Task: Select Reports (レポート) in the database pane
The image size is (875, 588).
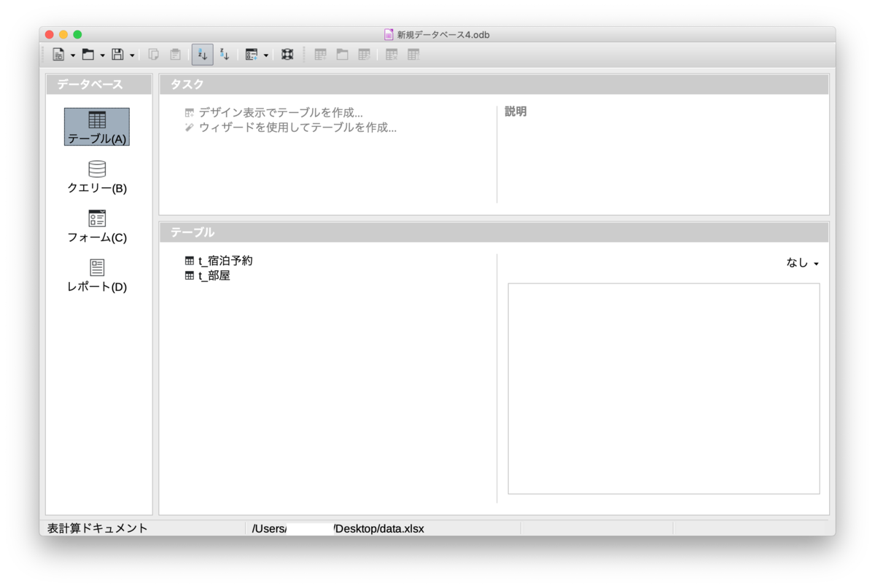Action: click(97, 275)
